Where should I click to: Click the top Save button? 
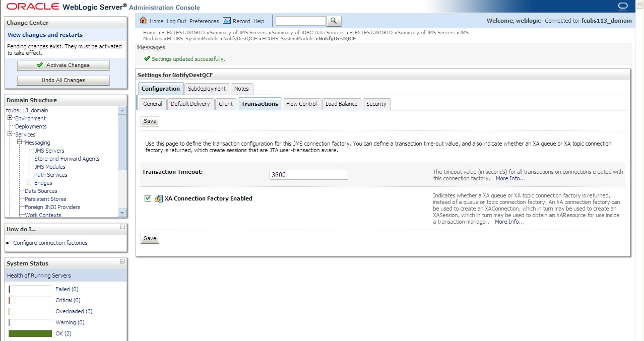click(x=150, y=121)
